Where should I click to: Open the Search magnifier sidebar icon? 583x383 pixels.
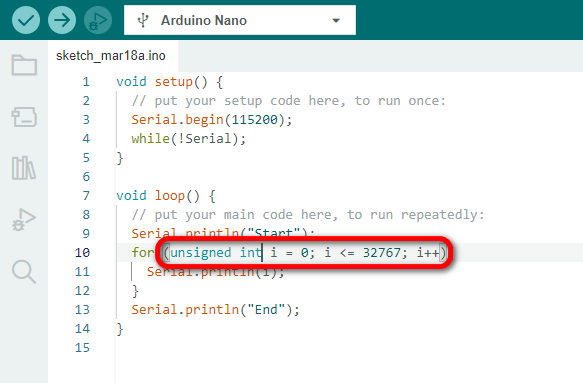(x=24, y=271)
